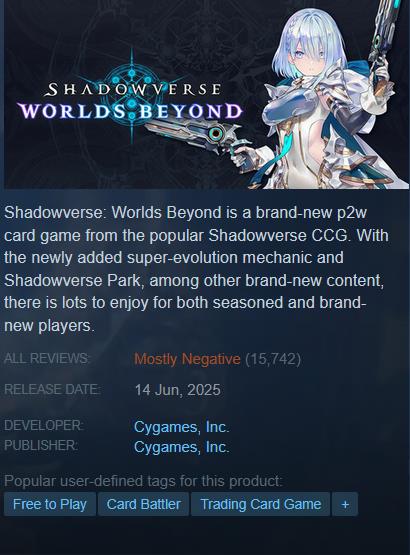The height and width of the screenshot is (555, 410).
Task: Click the PUBLISHER label
Action: pos(41,445)
